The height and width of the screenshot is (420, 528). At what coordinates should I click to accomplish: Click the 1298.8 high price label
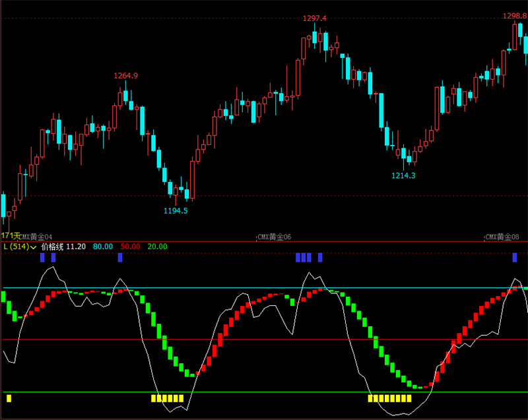click(x=515, y=16)
